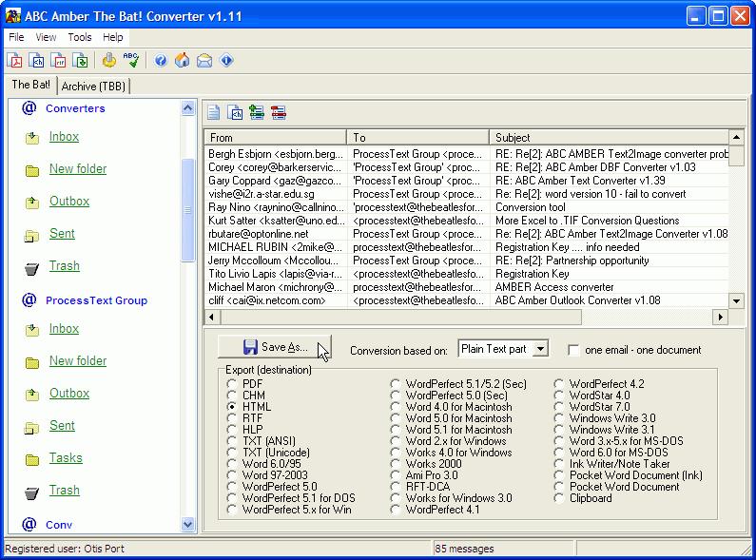Screen dimensions: 756x560
Task: Click message list scroll right arrow
Action: (x=720, y=318)
